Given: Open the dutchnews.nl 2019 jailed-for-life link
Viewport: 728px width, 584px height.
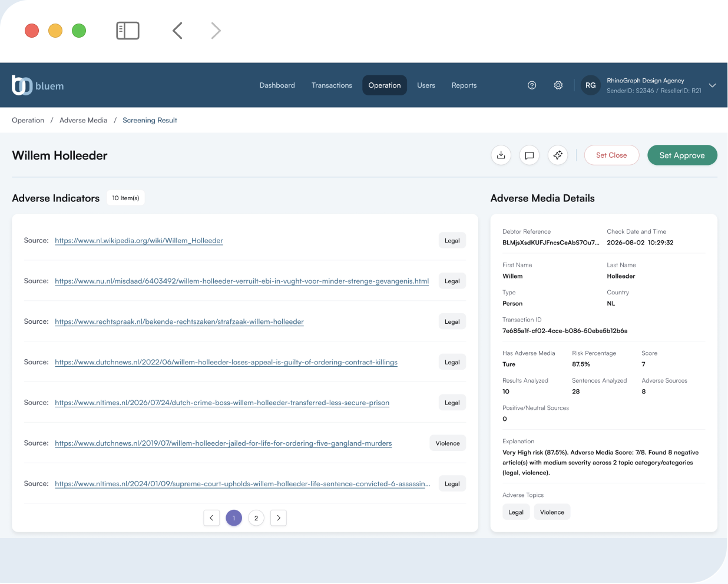Looking at the screenshot, I should click(x=223, y=444).
